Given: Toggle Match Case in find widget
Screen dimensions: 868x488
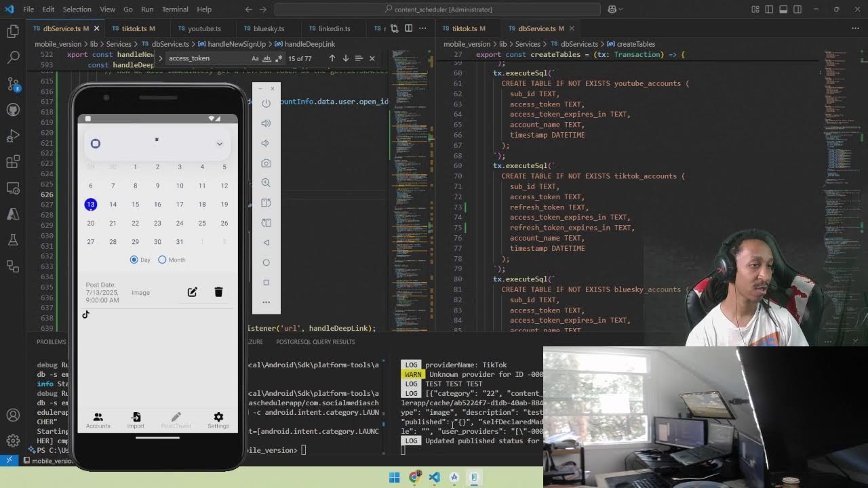Looking at the screenshot, I should point(255,58).
